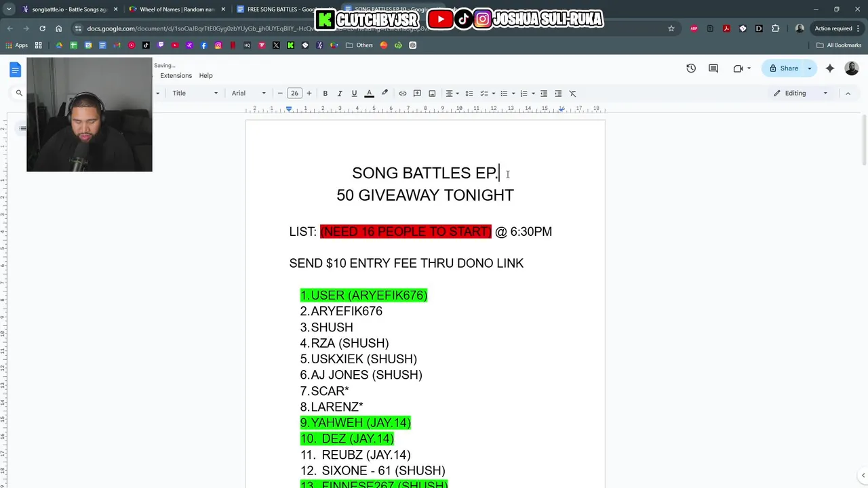Click the browser home button

(58, 28)
